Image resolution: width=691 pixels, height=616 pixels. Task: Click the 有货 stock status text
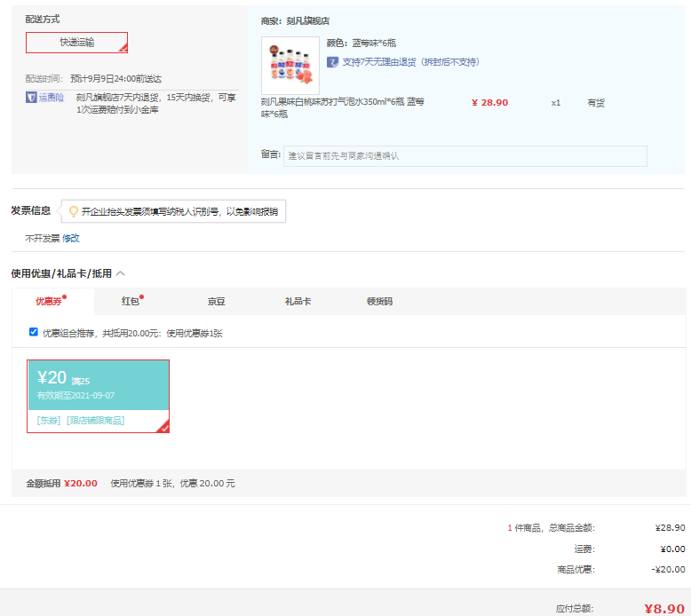pos(596,103)
